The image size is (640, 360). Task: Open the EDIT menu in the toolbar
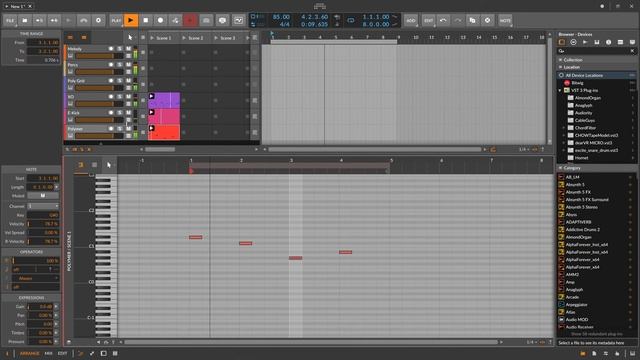point(429,20)
